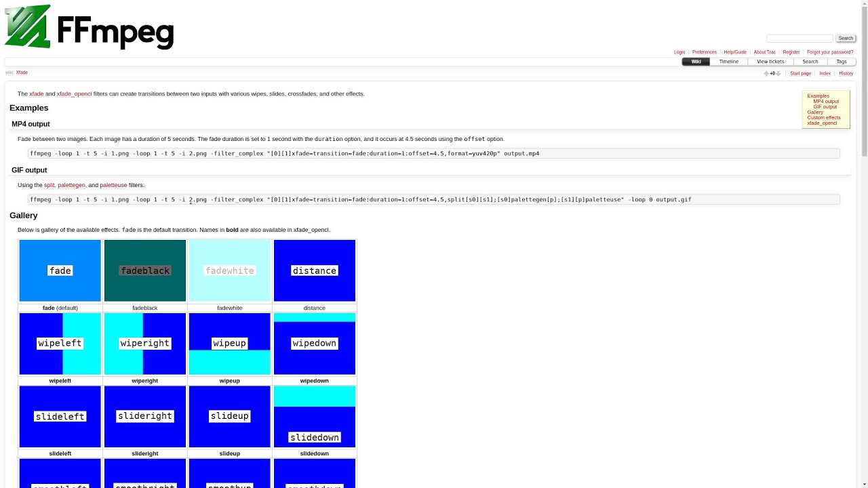Click the FFmpeg logo
The width and height of the screenshot is (868, 488).
click(x=90, y=27)
